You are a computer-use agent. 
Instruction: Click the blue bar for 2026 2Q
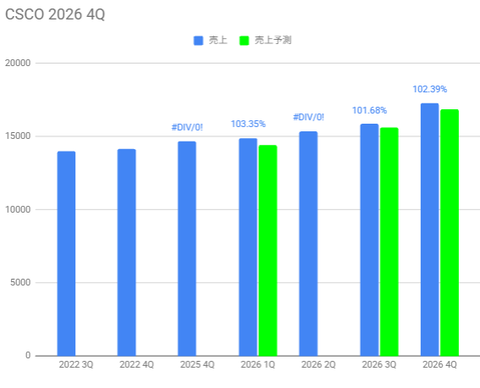(x=308, y=244)
